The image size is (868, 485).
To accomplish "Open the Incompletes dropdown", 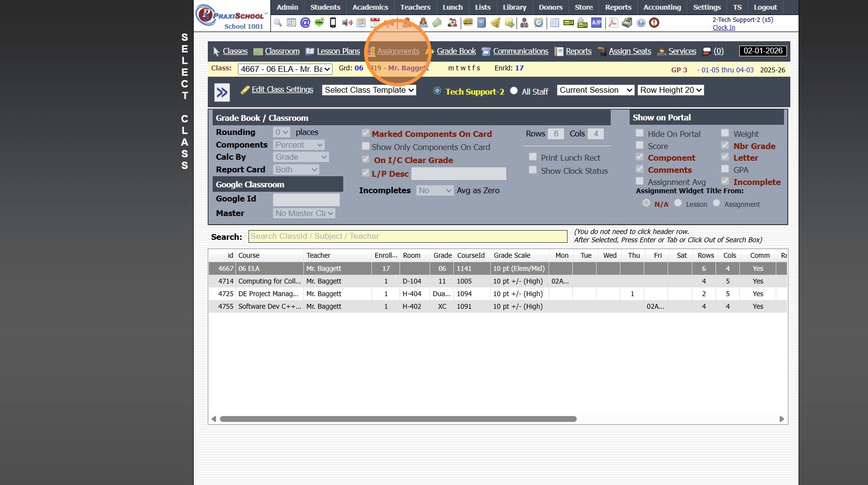I will pos(435,190).
